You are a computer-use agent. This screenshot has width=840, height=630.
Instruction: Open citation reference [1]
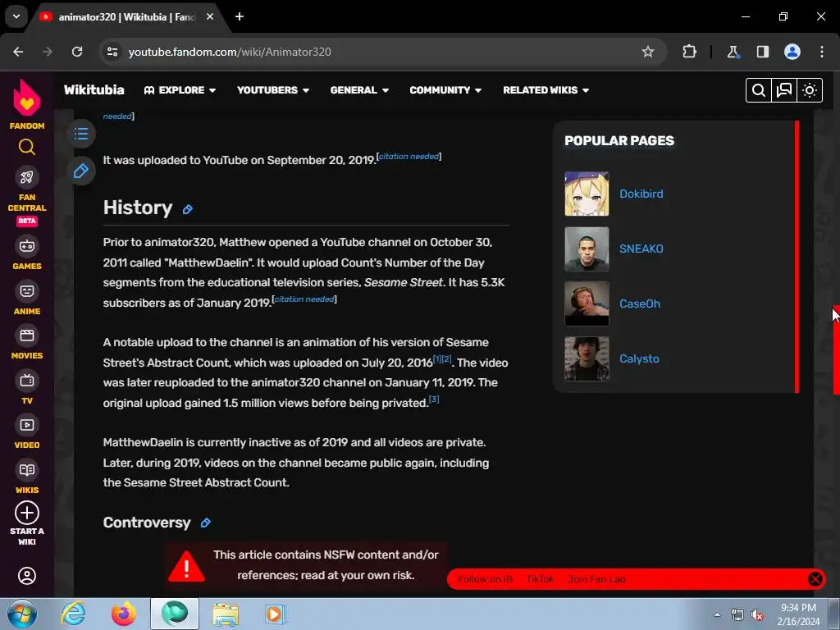[437, 359]
